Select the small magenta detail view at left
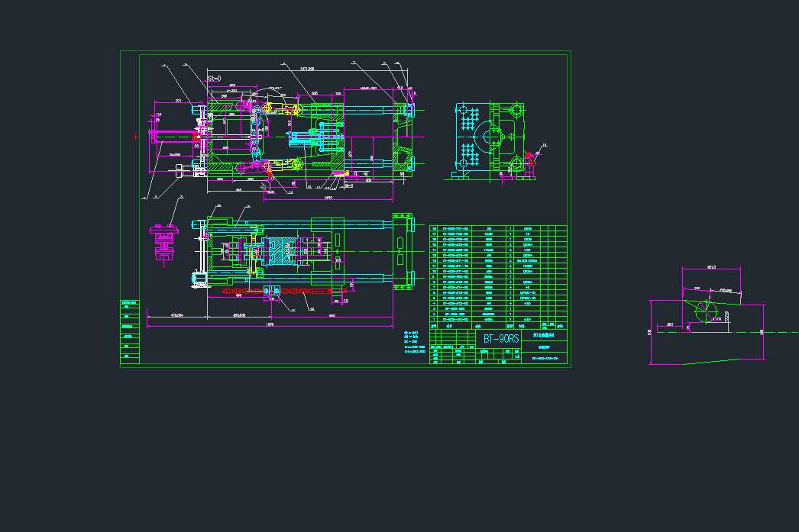The width and height of the screenshot is (799, 532). point(163,244)
